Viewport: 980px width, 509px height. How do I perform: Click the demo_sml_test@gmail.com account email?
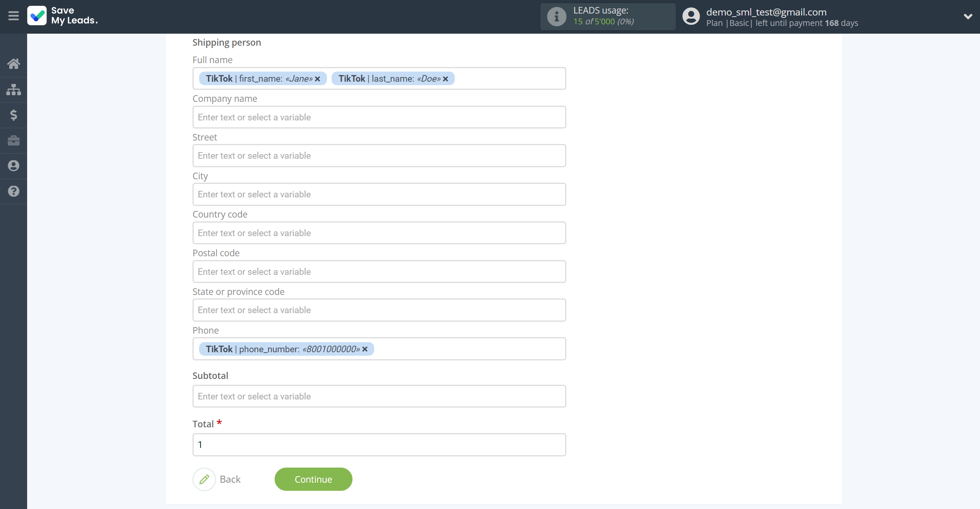[766, 12]
